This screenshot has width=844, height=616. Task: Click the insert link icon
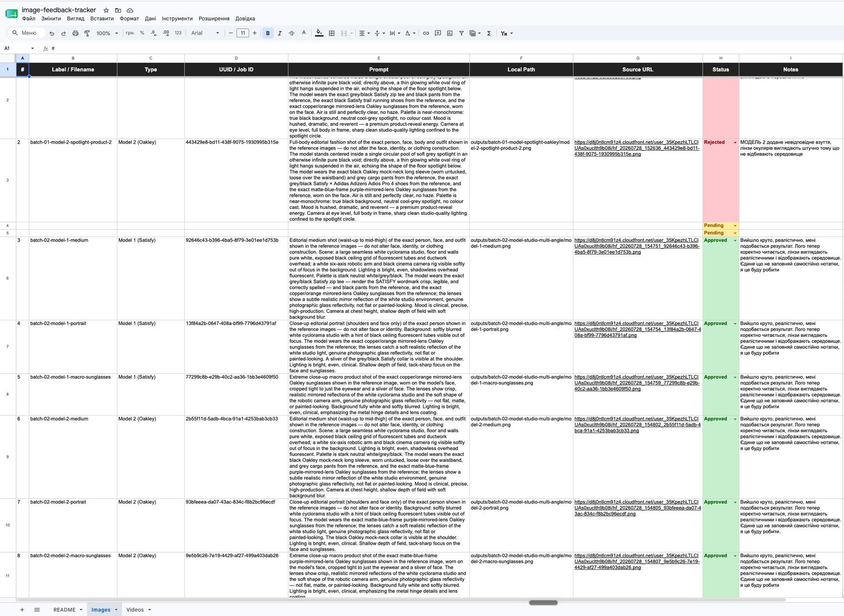click(x=426, y=33)
